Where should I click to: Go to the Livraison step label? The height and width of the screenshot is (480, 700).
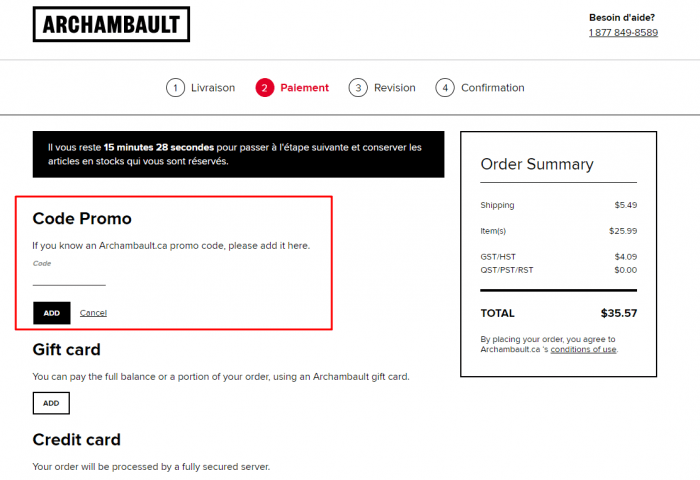(x=212, y=88)
